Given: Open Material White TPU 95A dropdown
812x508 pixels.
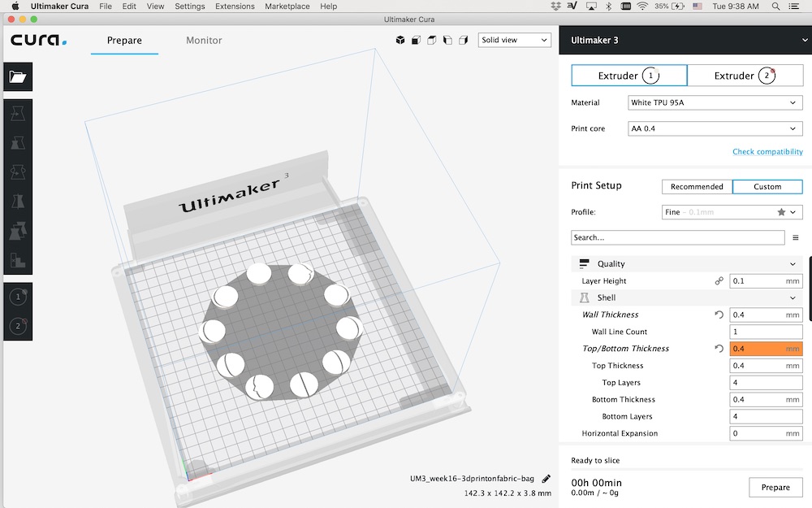Looking at the screenshot, I should tap(715, 102).
